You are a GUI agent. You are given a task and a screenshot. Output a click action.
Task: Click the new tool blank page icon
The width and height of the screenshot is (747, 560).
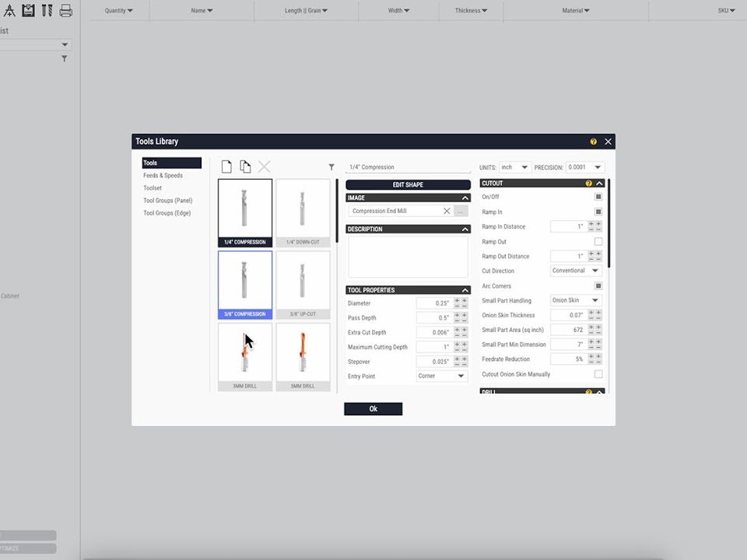(x=226, y=166)
